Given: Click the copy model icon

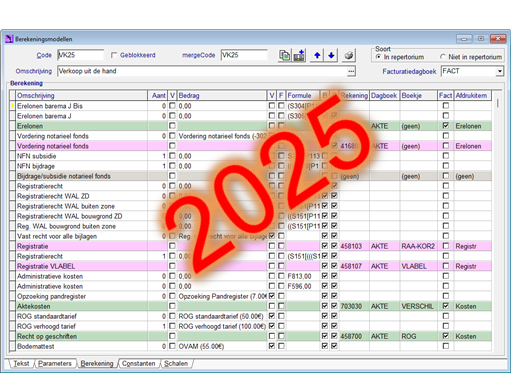Looking at the screenshot, I should pos(284,55).
